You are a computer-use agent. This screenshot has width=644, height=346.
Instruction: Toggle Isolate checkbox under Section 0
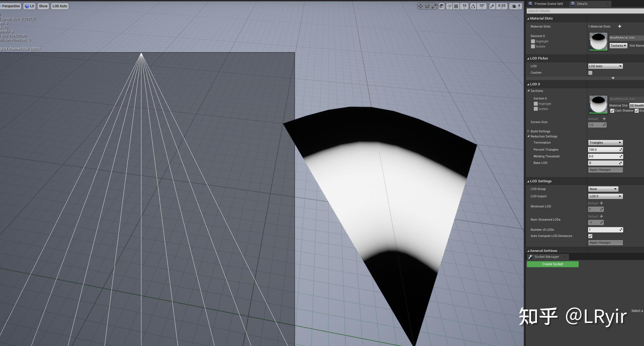(x=536, y=109)
